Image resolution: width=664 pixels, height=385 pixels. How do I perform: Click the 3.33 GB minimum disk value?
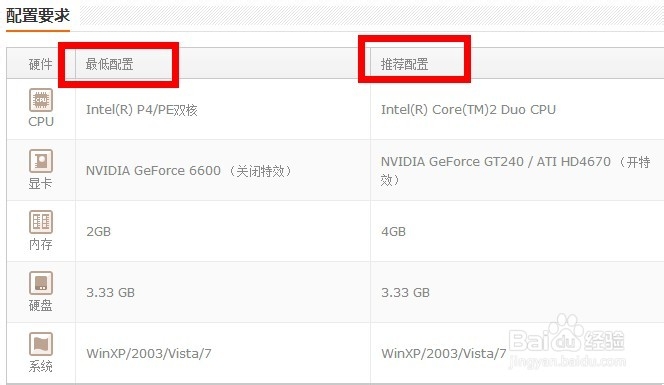pos(110,293)
